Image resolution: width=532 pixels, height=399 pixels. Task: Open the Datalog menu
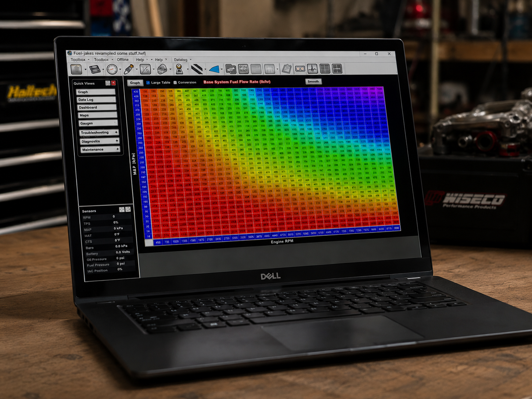coord(181,60)
